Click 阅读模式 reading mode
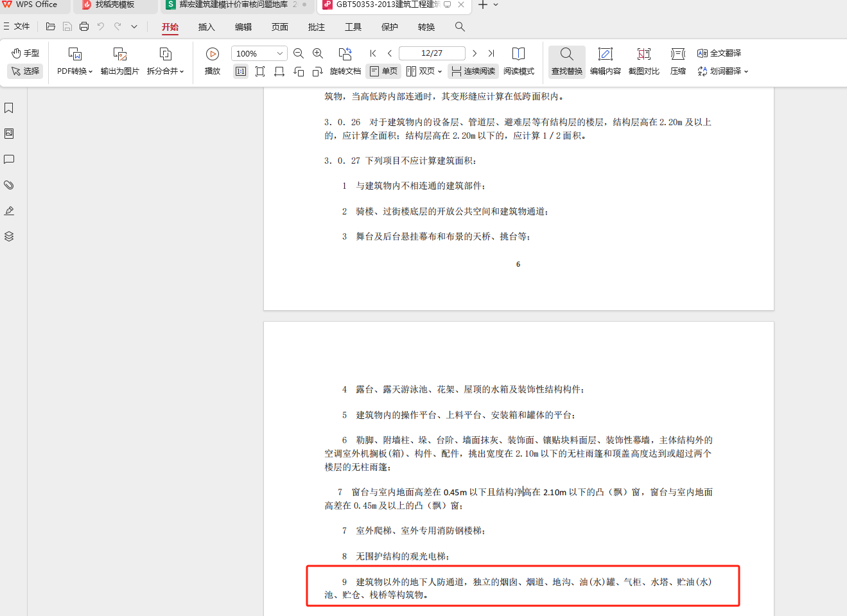Image resolution: width=847 pixels, height=616 pixels. (519, 62)
